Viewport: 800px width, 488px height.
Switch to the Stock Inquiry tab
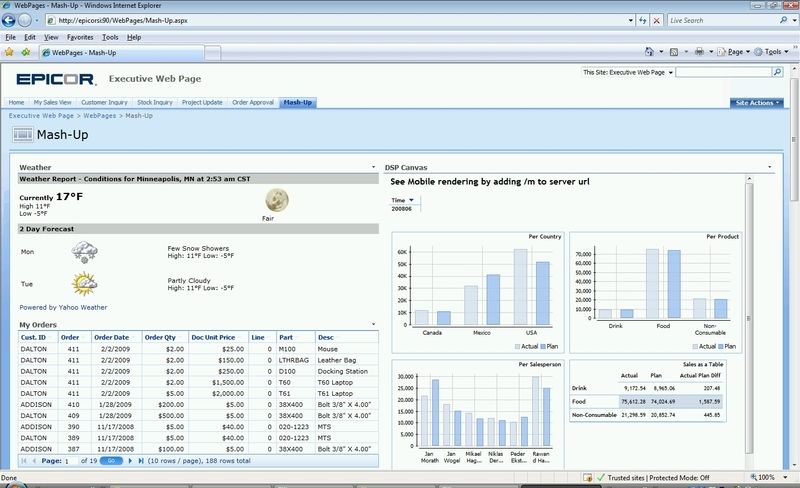coord(155,102)
